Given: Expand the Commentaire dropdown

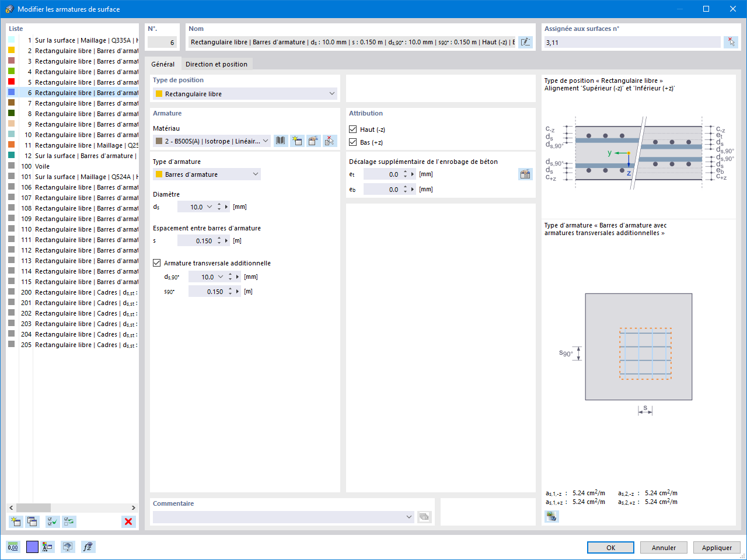Looking at the screenshot, I should click(409, 517).
